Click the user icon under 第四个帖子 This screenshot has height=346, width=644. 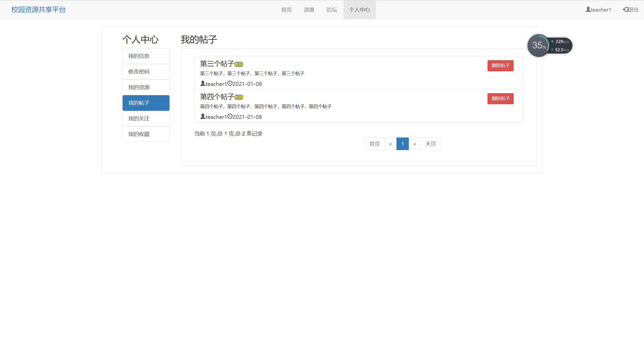[x=203, y=116]
